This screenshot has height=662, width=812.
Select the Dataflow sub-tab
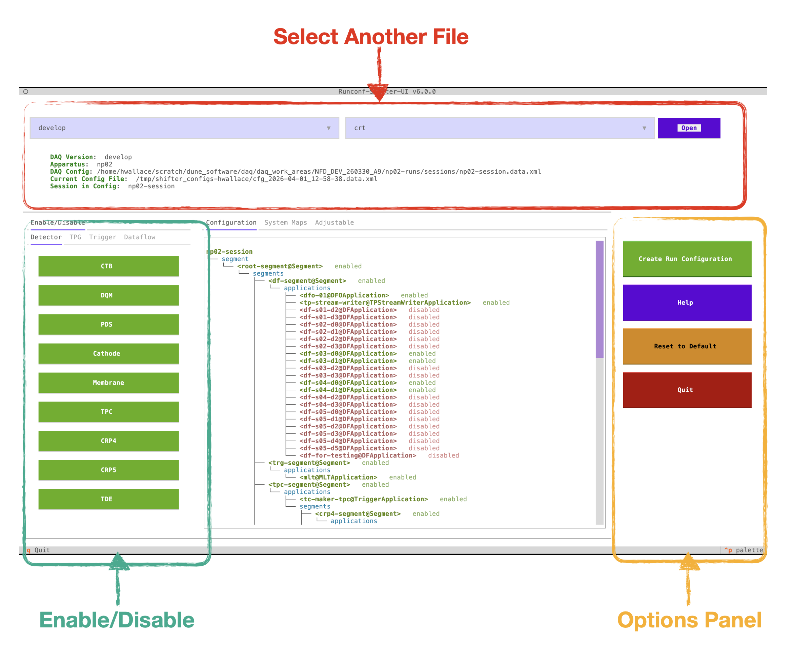pos(140,237)
